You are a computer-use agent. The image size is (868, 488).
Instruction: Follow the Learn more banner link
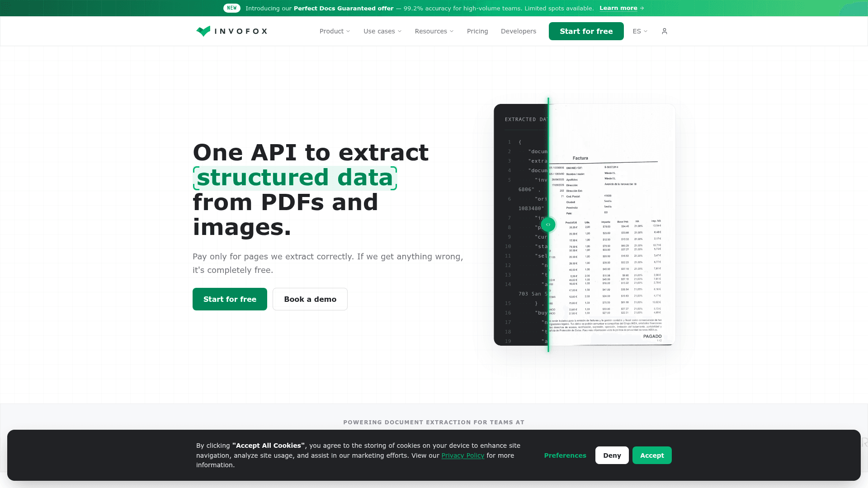click(622, 8)
